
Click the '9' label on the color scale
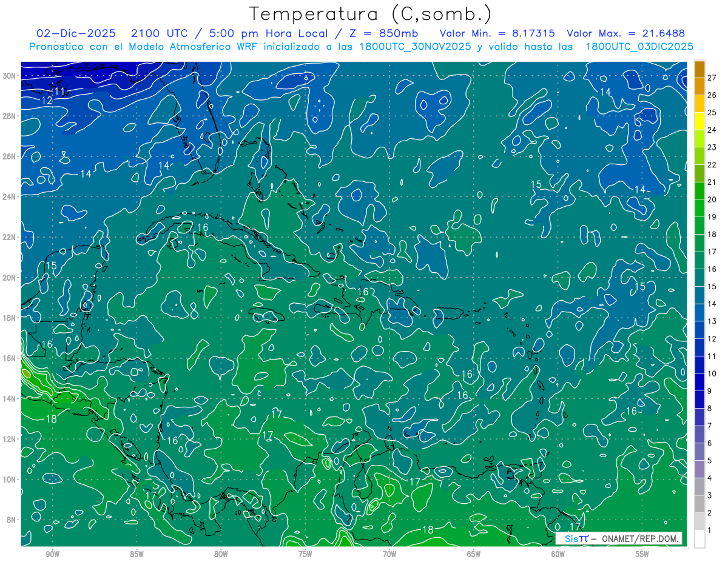(x=710, y=391)
